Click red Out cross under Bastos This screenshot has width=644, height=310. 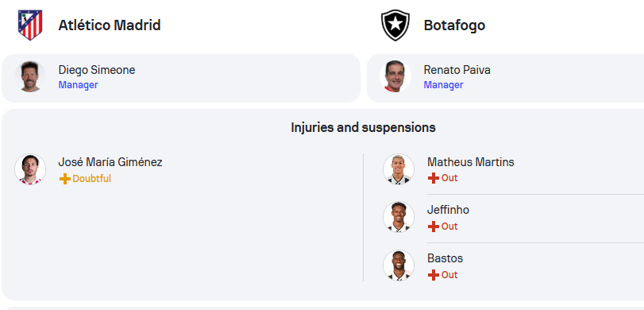(434, 275)
